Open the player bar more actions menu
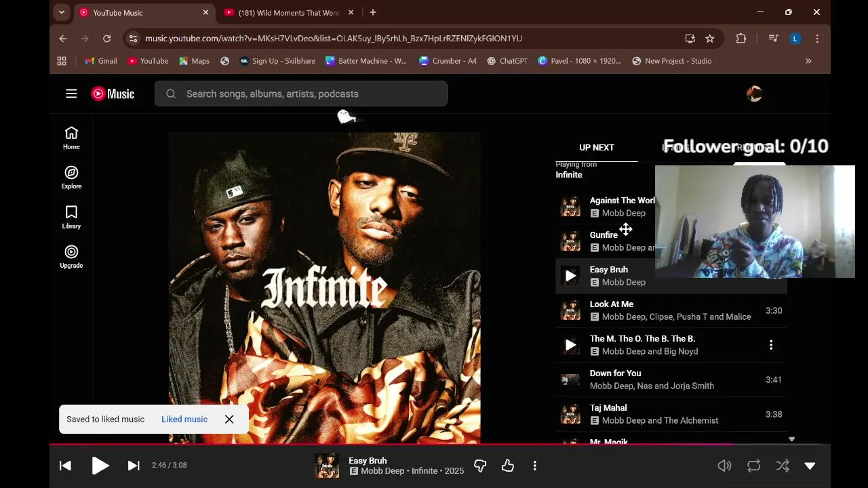Image resolution: width=868 pixels, height=488 pixels. [x=535, y=466]
